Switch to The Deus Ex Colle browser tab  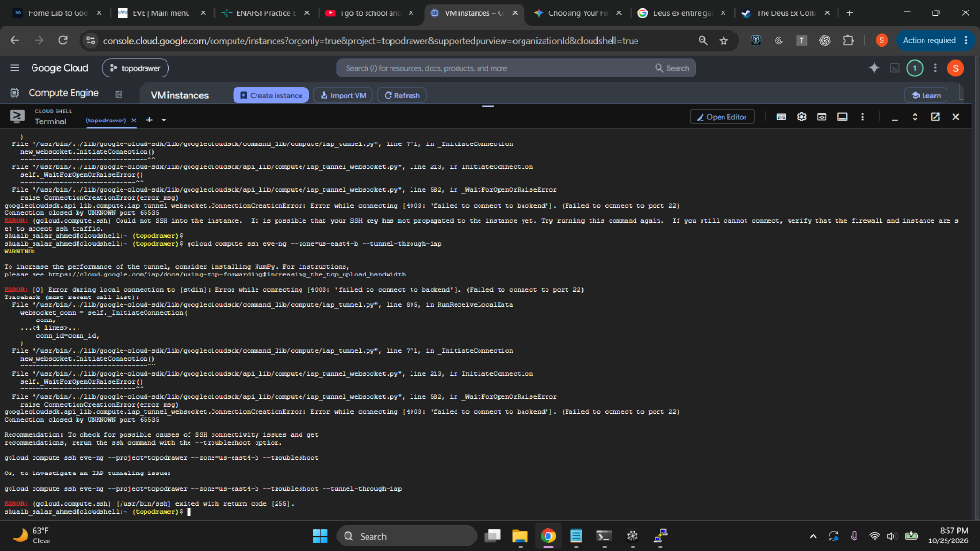(785, 13)
